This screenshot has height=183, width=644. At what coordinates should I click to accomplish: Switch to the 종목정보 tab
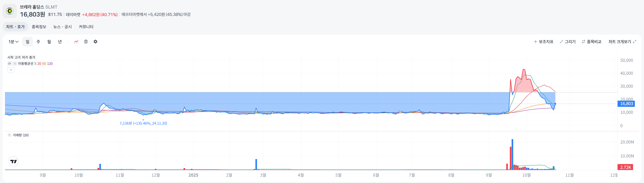tap(39, 27)
